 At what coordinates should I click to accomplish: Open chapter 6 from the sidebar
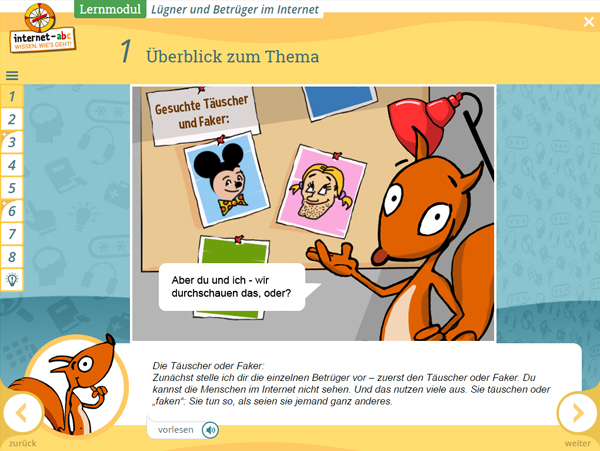(x=12, y=211)
